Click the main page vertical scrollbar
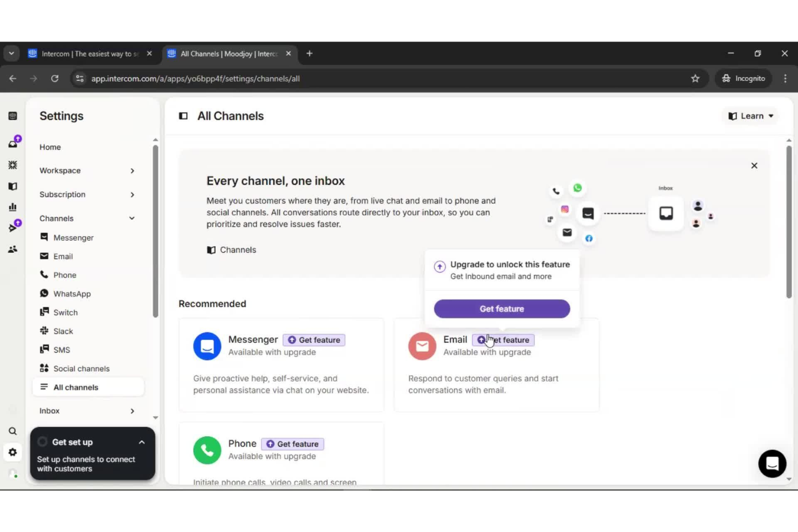Image resolution: width=798 pixels, height=532 pixels. [x=789, y=221]
